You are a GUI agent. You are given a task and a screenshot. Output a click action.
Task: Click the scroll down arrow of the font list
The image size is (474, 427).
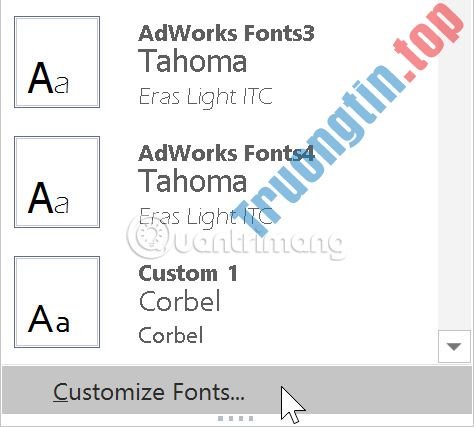[454, 346]
